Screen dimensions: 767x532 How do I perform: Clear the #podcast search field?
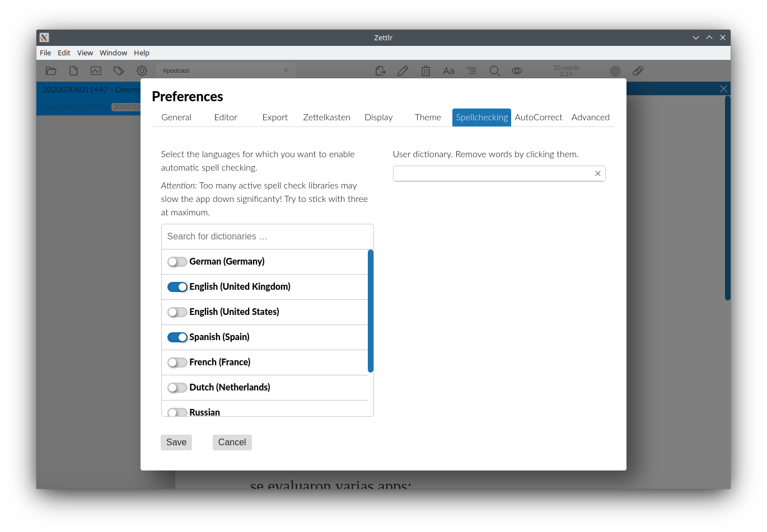click(286, 70)
